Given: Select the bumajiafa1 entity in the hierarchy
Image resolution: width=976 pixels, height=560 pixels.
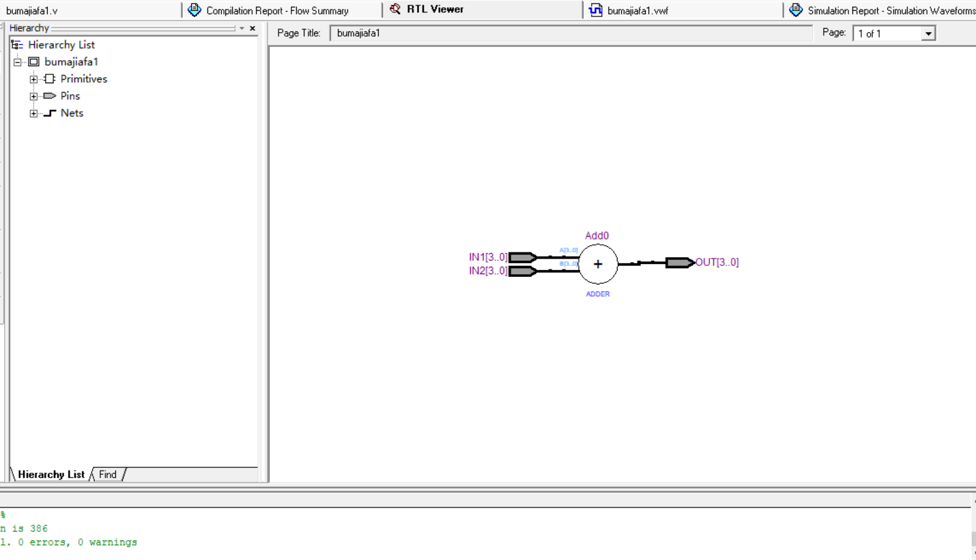Looking at the screenshot, I should pyautogui.click(x=72, y=62).
